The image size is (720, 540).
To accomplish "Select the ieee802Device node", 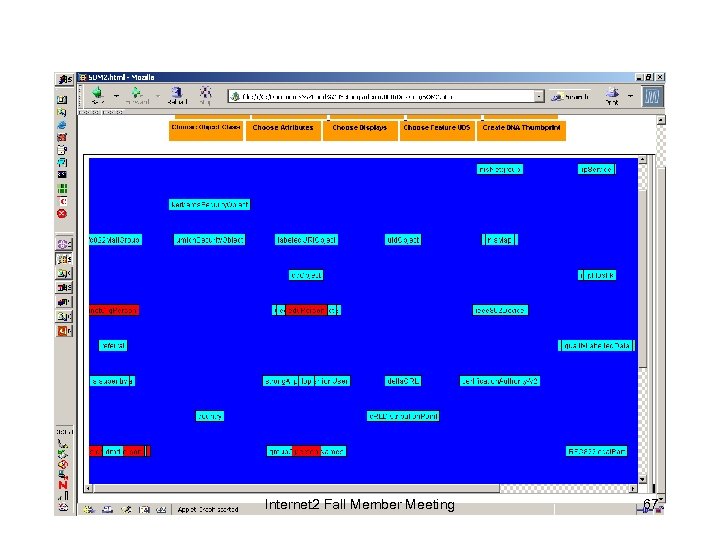I will click(500, 310).
